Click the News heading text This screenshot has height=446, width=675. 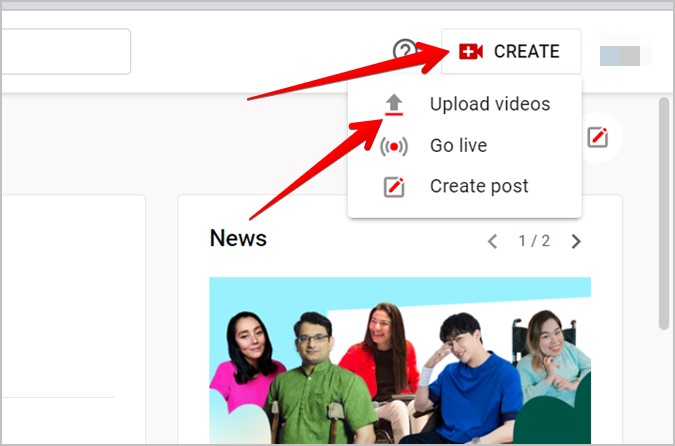pos(238,238)
